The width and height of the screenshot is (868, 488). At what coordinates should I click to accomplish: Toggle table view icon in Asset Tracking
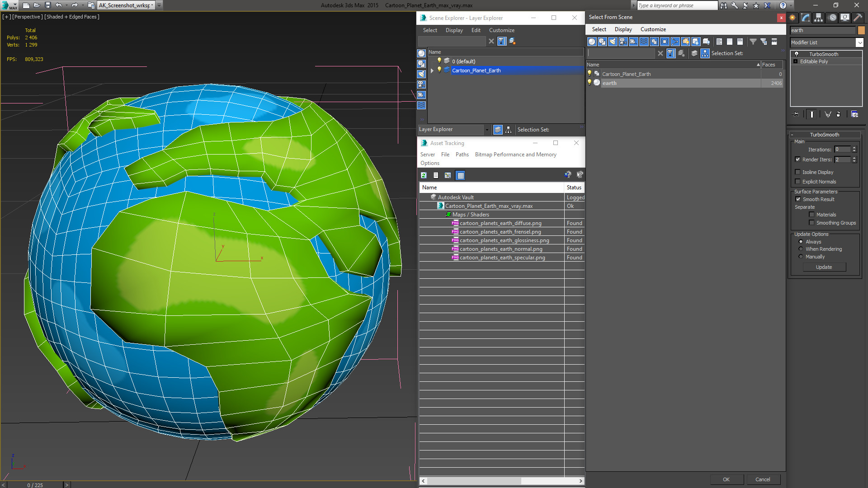point(460,175)
